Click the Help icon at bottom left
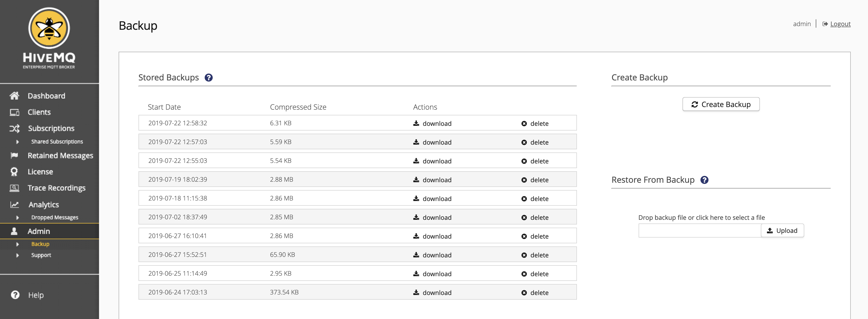Image resolution: width=868 pixels, height=319 pixels. tap(15, 295)
